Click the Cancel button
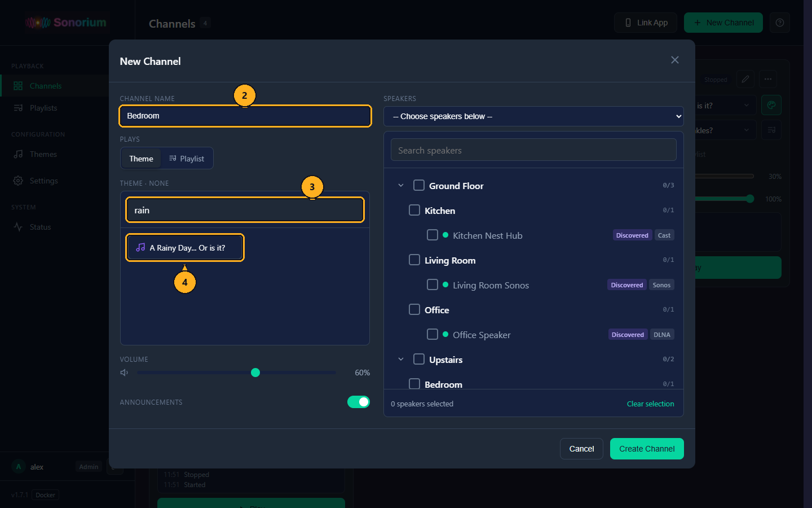Screen dimensions: 812x508 (x=581, y=449)
